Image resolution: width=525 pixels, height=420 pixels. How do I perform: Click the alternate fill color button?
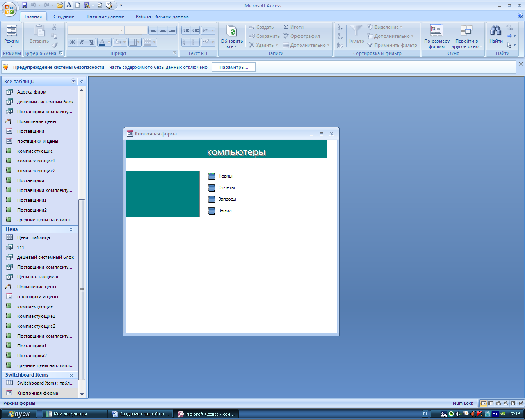(x=148, y=42)
